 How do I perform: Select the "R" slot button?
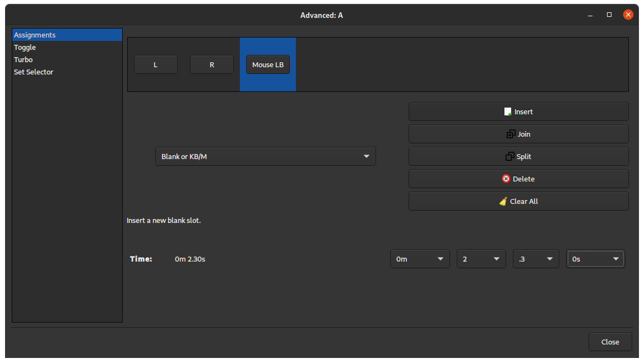tap(211, 64)
